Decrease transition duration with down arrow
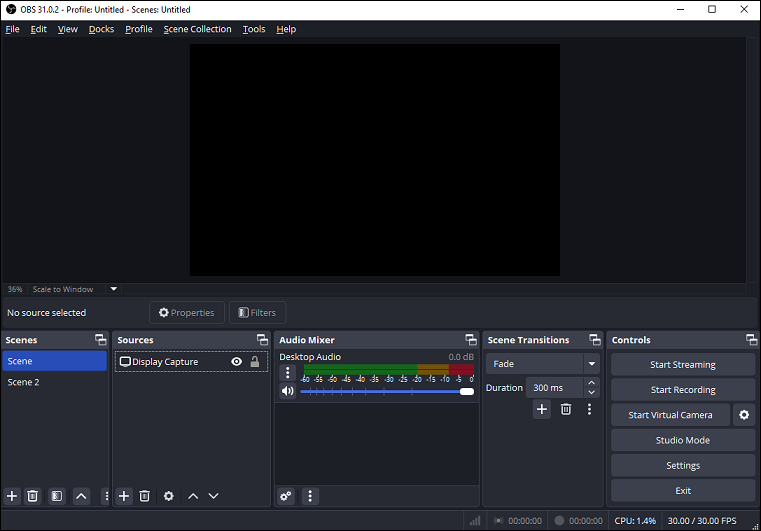The width and height of the screenshot is (761, 531). 591,392
